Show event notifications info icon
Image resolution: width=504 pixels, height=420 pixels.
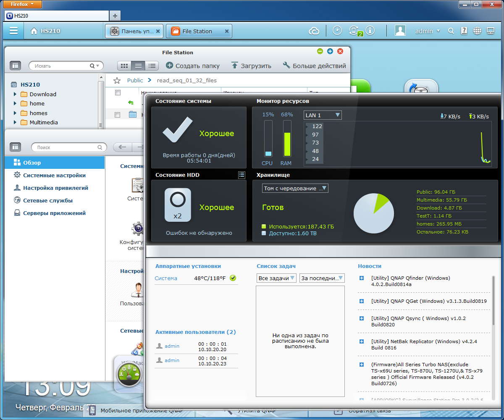[x=370, y=31]
